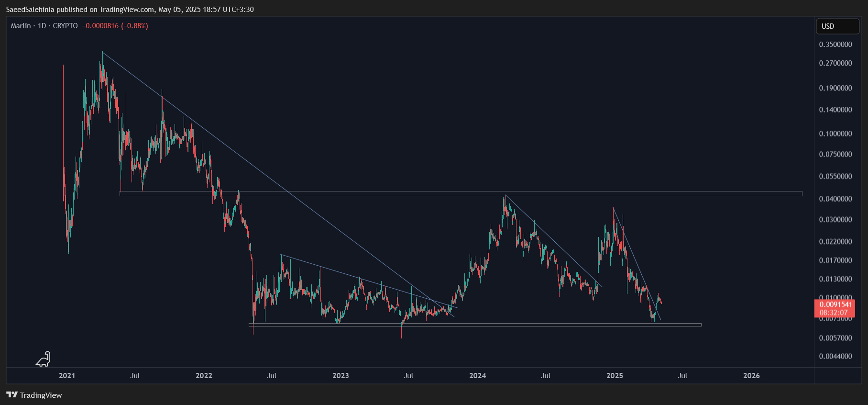The width and height of the screenshot is (868, 405).
Task: Click the −0.0000816 (−0.88%) change value
Action: 115,26
